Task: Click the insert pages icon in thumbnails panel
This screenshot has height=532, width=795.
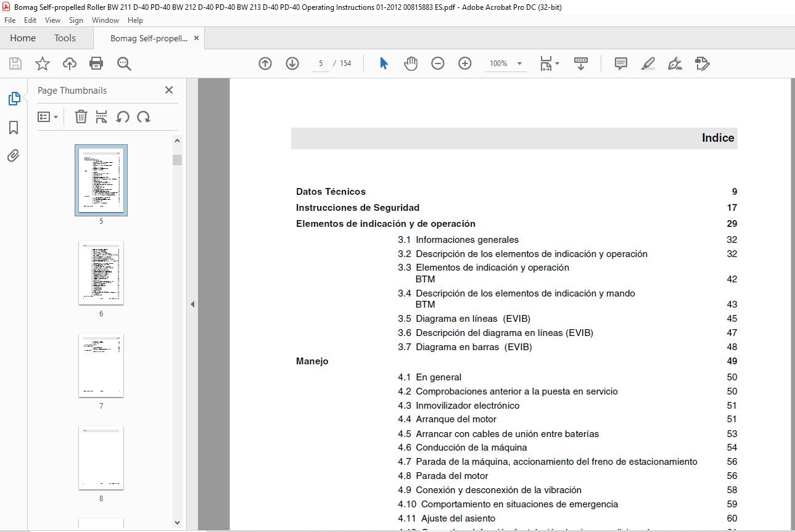Action: pos(102,117)
